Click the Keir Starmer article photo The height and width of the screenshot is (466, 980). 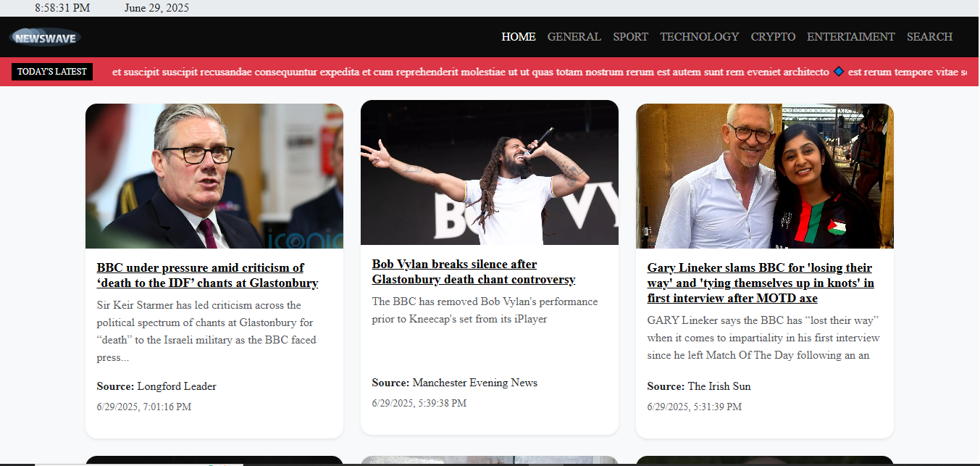pos(214,175)
